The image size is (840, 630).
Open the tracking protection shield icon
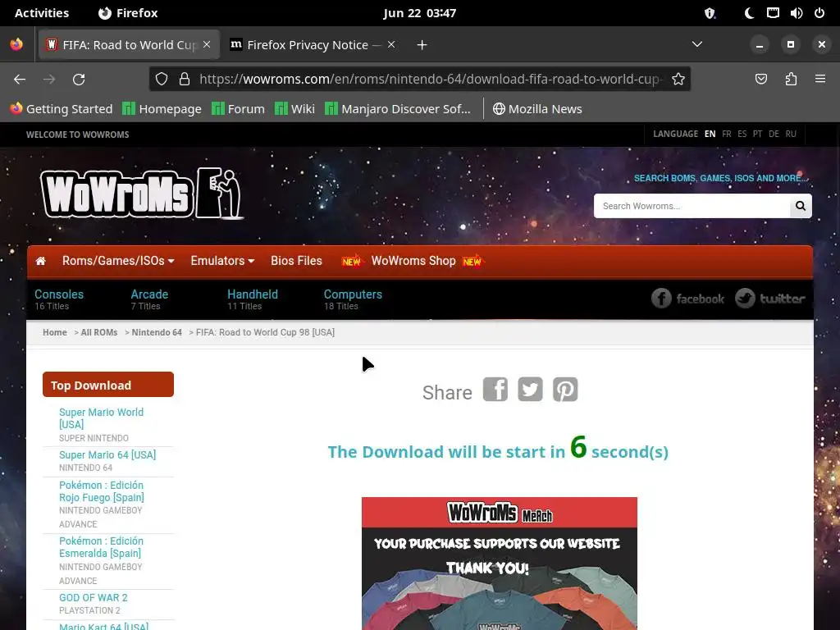(x=162, y=80)
